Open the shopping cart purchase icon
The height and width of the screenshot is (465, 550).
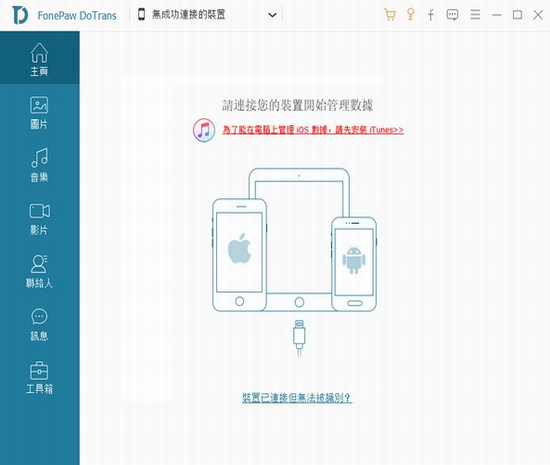pos(390,15)
